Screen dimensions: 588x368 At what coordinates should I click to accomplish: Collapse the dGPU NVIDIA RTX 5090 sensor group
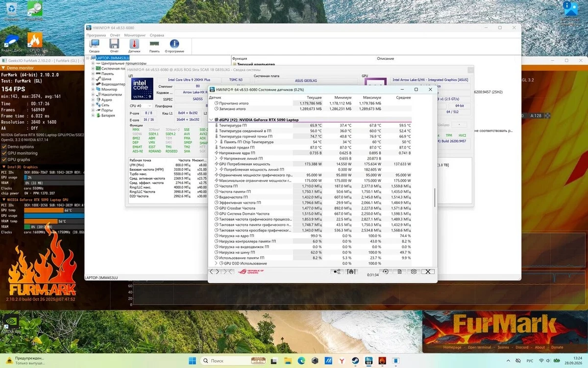(x=211, y=120)
